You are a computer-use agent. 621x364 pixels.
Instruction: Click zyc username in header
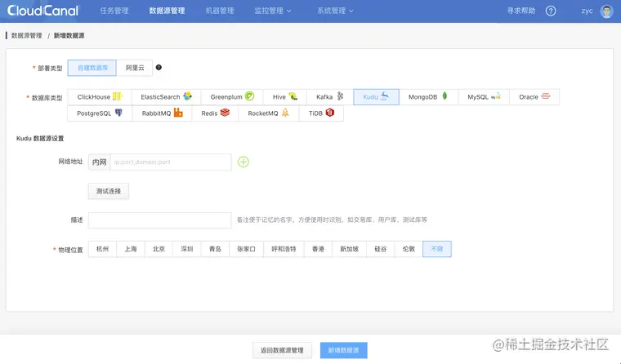tap(587, 11)
